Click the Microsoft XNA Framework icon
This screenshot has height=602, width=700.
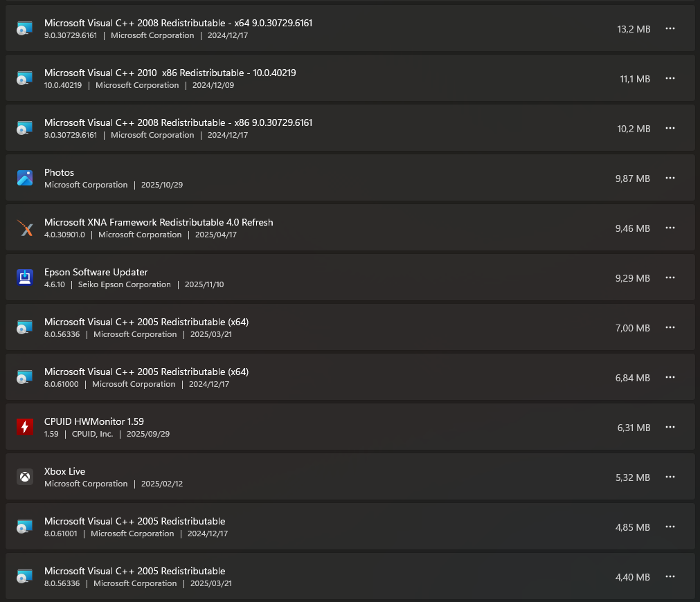(x=25, y=228)
